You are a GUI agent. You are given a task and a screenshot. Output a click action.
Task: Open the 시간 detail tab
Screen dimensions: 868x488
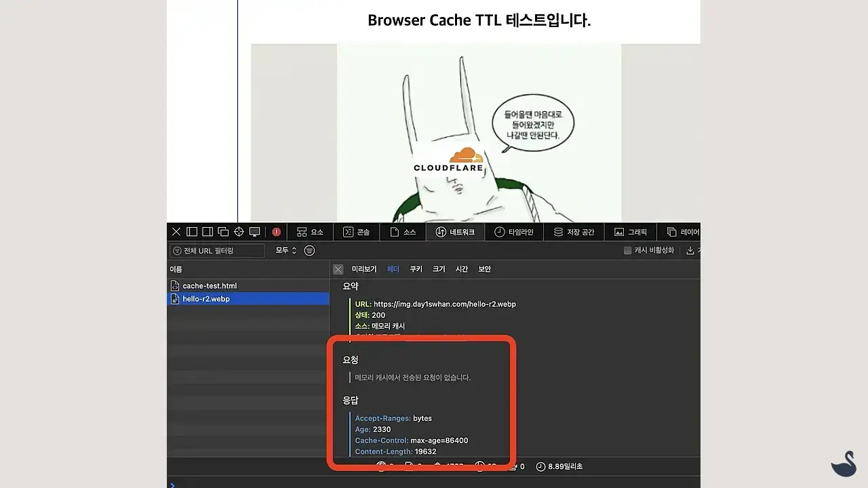tap(462, 269)
